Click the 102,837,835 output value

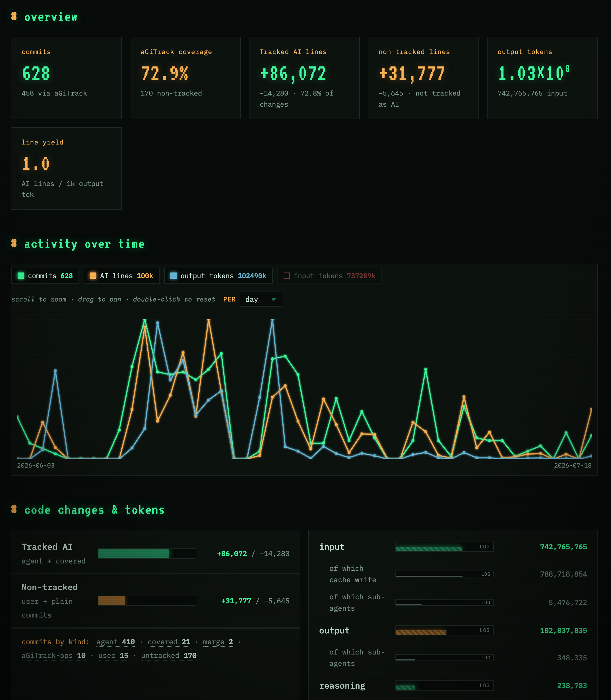click(563, 630)
